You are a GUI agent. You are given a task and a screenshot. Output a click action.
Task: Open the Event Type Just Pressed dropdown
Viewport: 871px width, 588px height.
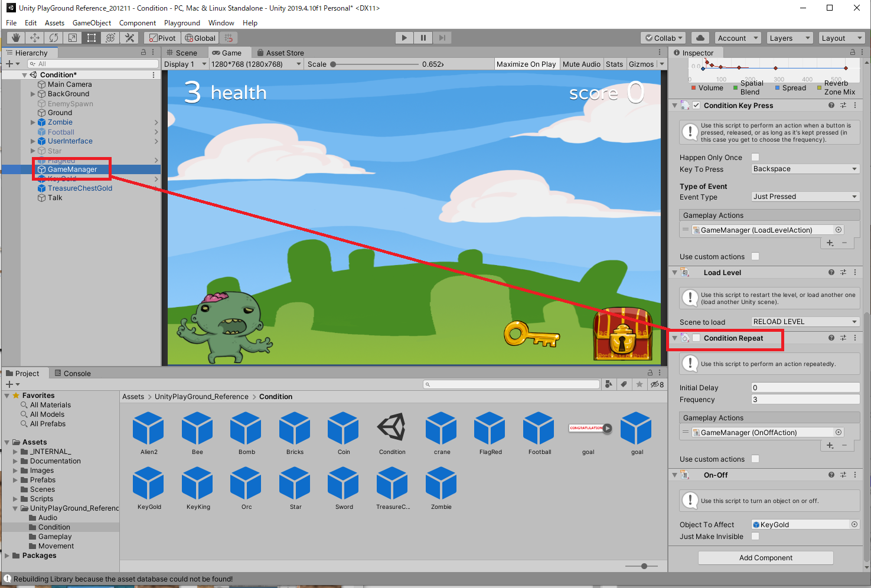point(805,197)
